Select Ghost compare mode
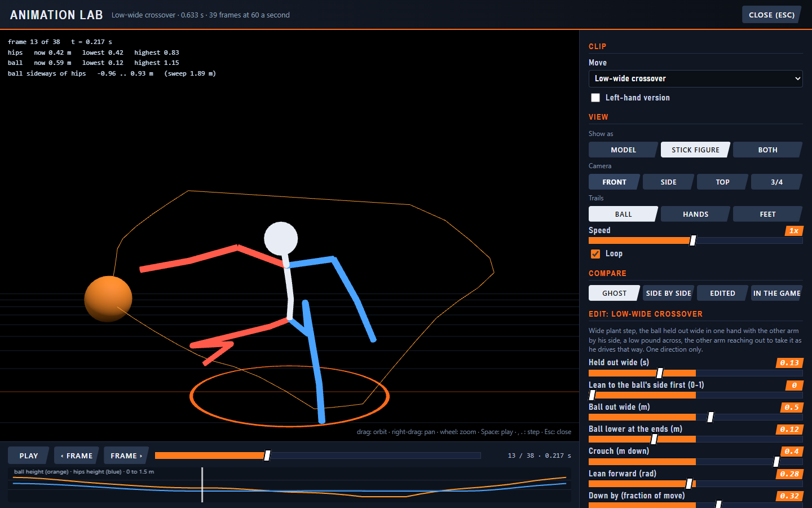 [614, 293]
